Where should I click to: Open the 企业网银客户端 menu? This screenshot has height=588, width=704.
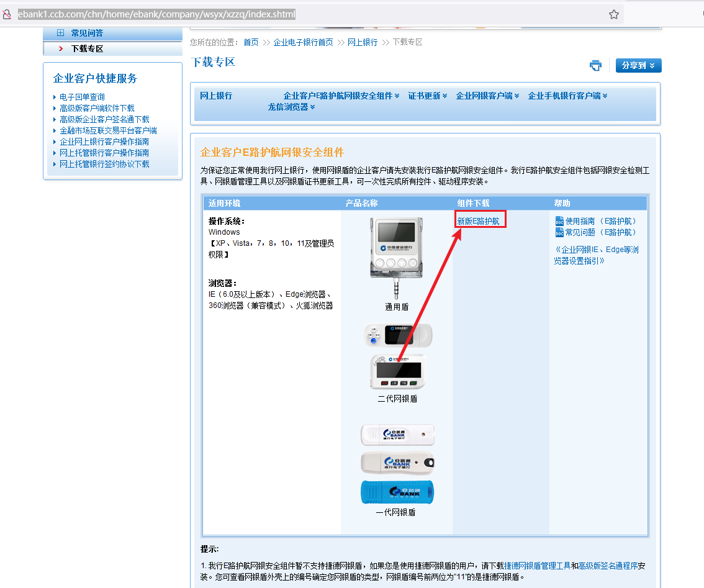pos(488,96)
